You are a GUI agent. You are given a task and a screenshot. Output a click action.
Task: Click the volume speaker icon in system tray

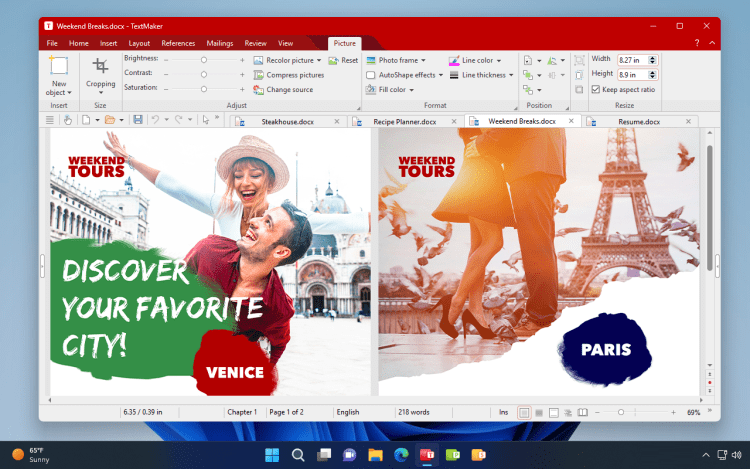point(737,455)
